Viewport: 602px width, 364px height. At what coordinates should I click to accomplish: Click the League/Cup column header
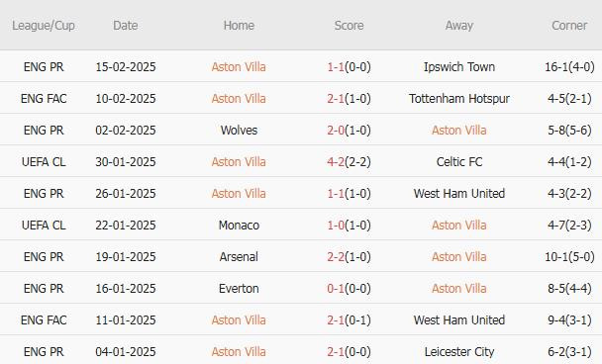click(44, 26)
